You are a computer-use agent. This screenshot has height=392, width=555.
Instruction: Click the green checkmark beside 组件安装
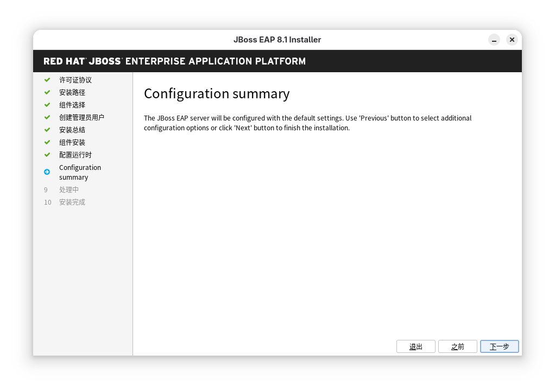(47, 142)
